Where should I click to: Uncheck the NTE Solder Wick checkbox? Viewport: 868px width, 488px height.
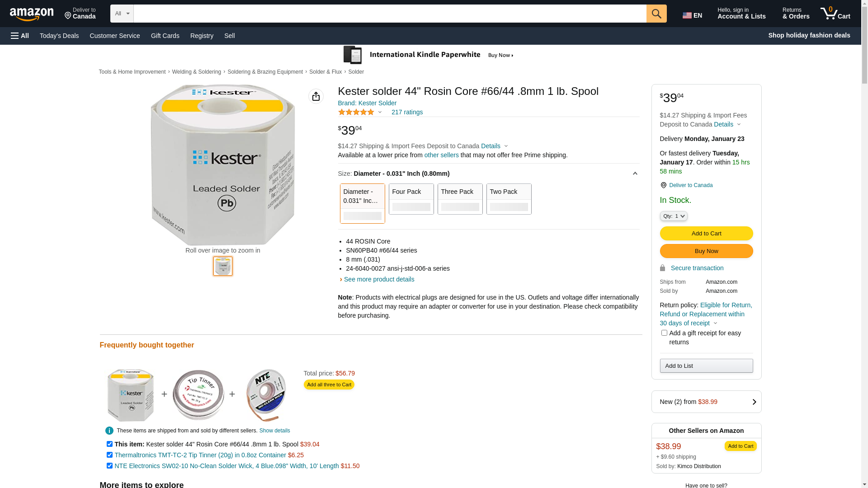(109, 466)
